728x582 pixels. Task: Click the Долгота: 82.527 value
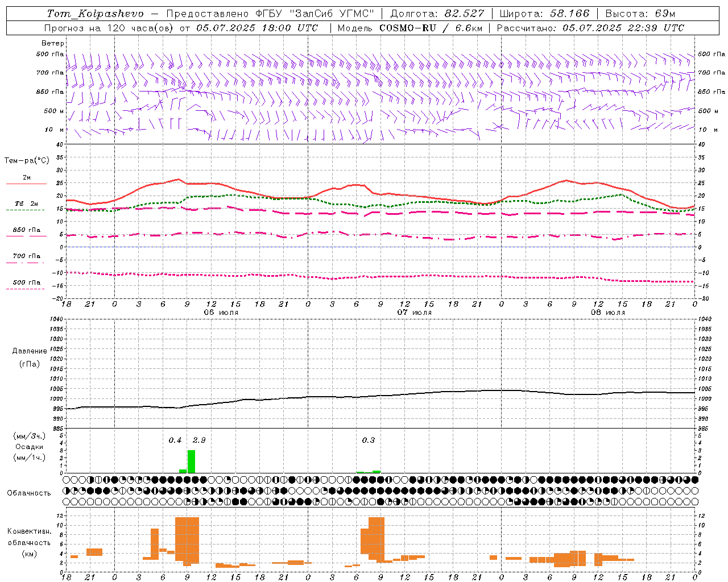[x=437, y=14]
